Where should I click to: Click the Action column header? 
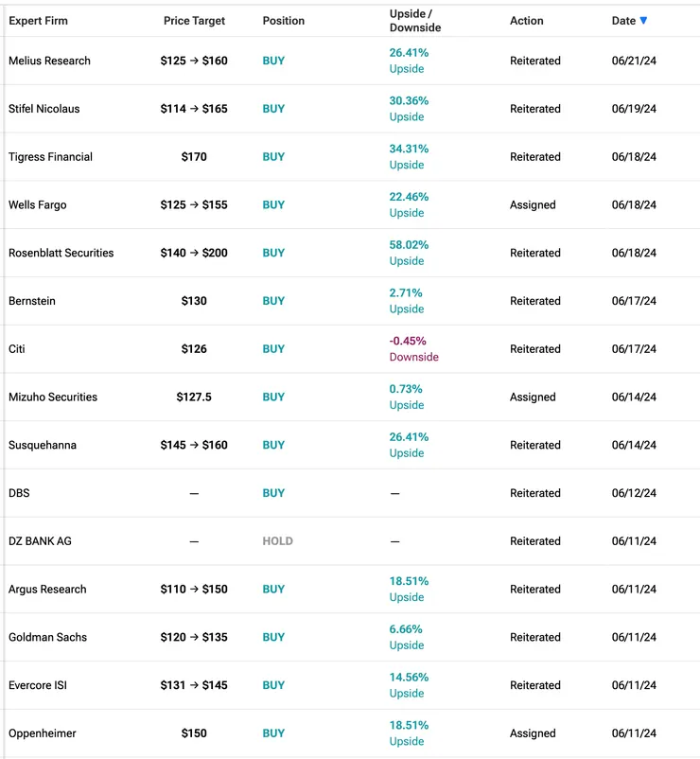[527, 21]
